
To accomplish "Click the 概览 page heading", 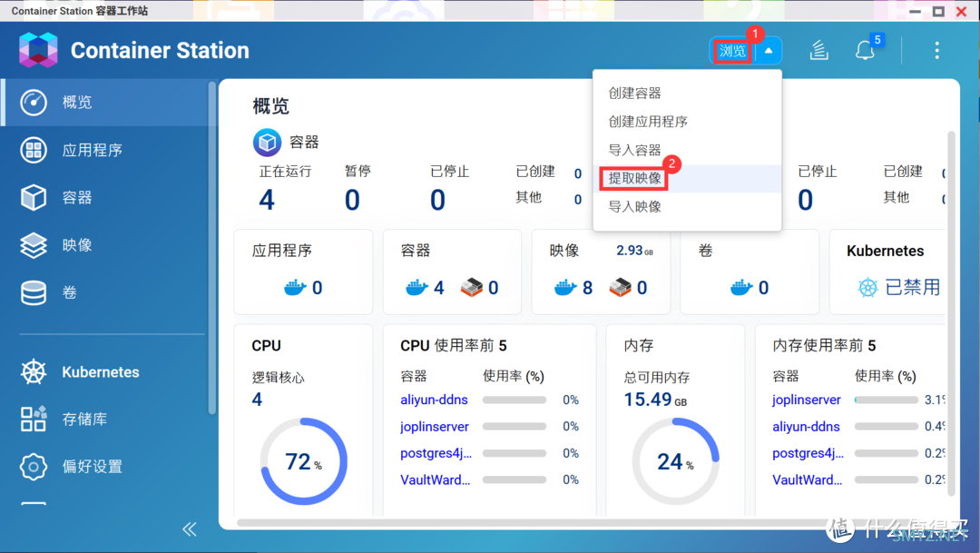I will [270, 106].
